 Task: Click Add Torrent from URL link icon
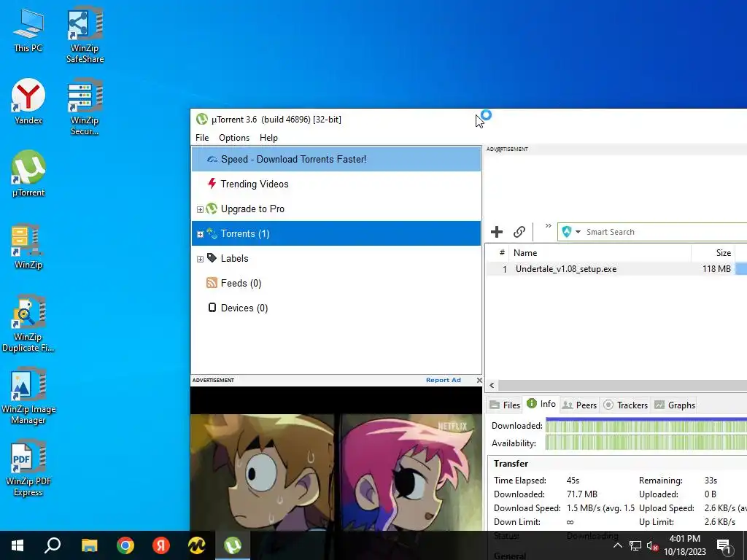pyautogui.click(x=519, y=232)
